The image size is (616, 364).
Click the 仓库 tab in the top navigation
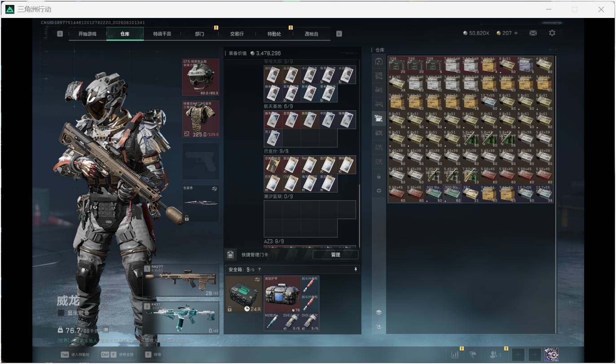125,34
